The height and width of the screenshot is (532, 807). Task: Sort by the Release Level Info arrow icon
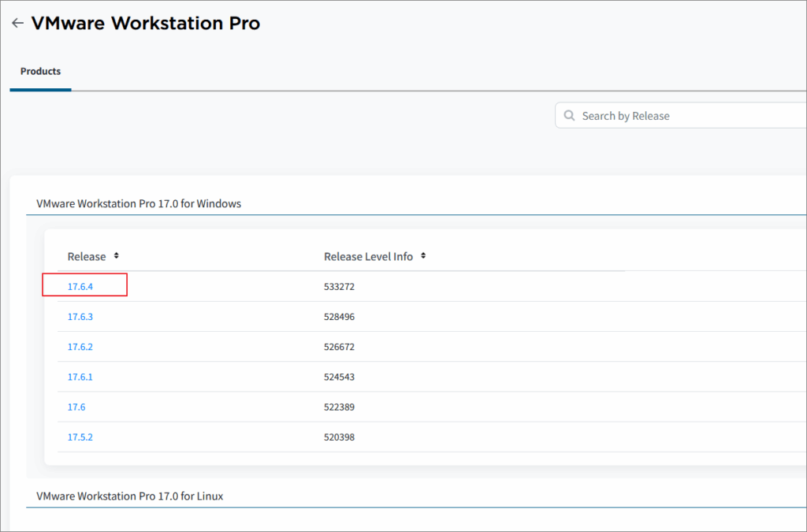coord(423,256)
